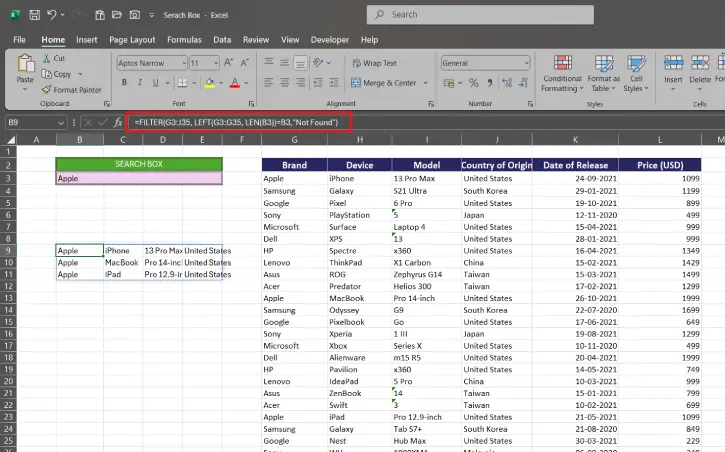Align text left in Alignment group

(269, 83)
